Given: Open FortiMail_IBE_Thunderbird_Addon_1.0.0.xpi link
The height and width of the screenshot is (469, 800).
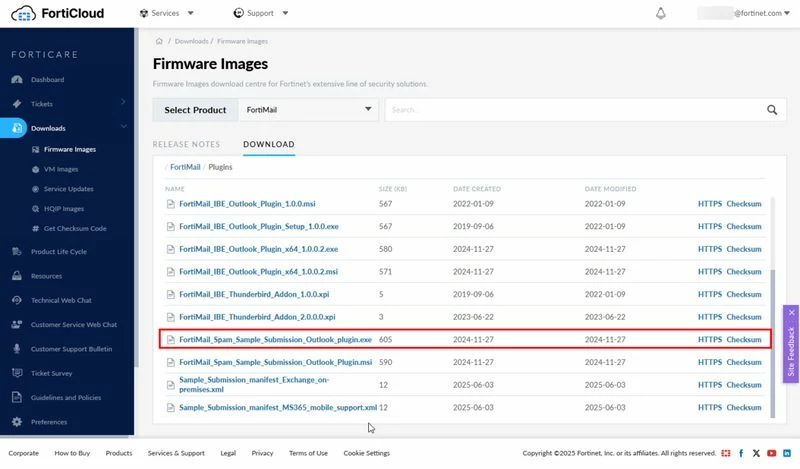Looking at the screenshot, I should click(254, 294).
